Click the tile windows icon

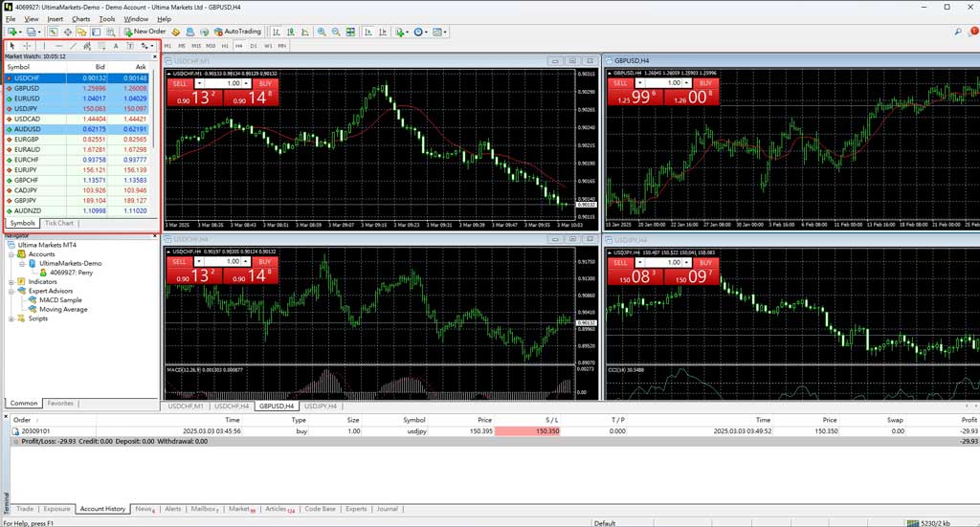[349, 32]
